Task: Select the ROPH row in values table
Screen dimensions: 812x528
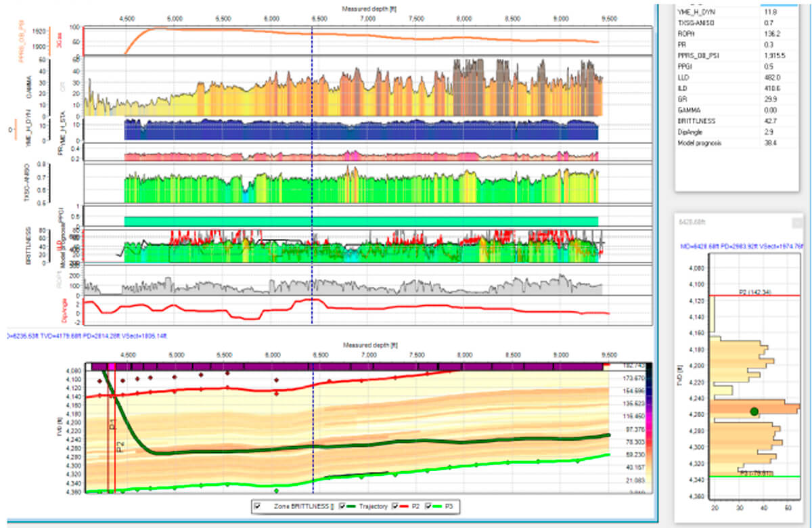Action: (737, 35)
